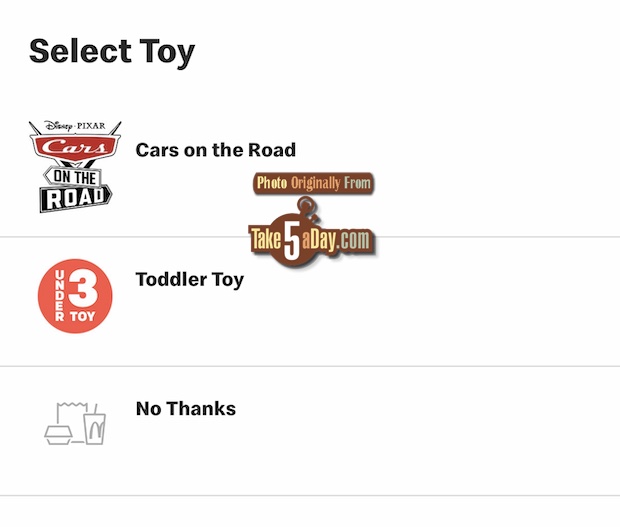Image resolution: width=620 pixels, height=527 pixels.
Task: Choose the Cars on the Road option
Action: [x=310, y=172]
